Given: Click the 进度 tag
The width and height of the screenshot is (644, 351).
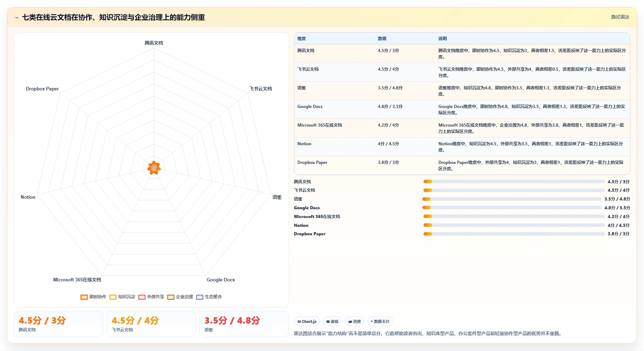Looking at the screenshot, I should [355, 321].
